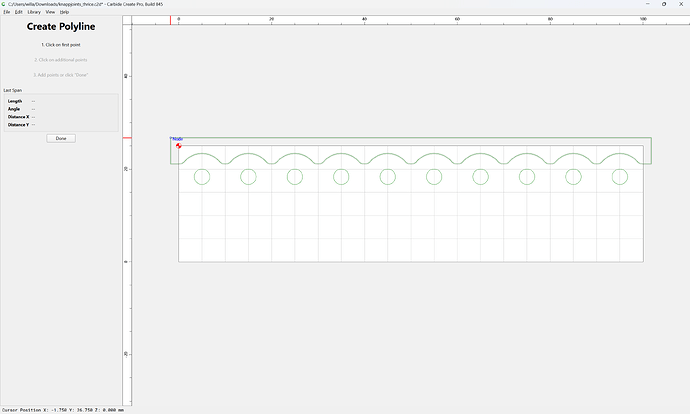Click the '2. Click on additional points' instruction
The width and height of the screenshot is (690, 414).
click(x=61, y=60)
